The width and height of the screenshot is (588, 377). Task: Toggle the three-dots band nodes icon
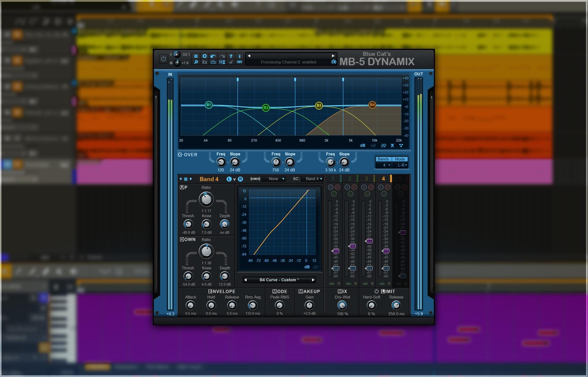click(x=401, y=146)
